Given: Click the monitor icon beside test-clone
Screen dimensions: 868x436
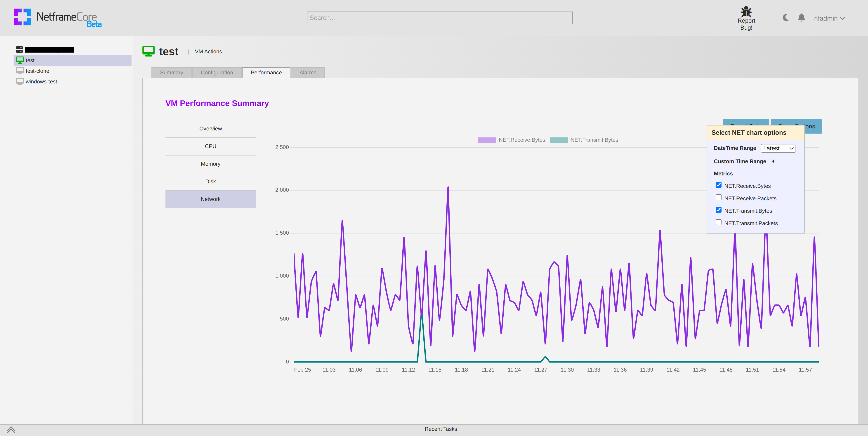Looking at the screenshot, I should [20, 71].
